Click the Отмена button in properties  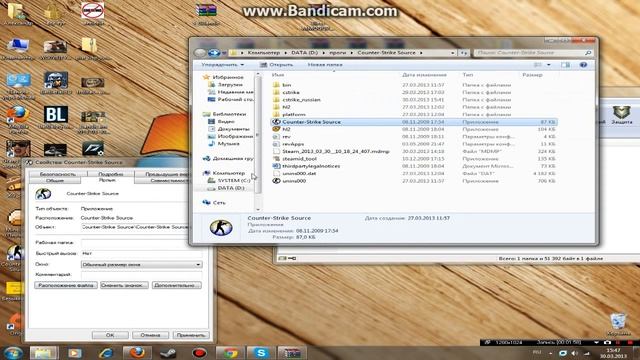click(x=150, y=335)
